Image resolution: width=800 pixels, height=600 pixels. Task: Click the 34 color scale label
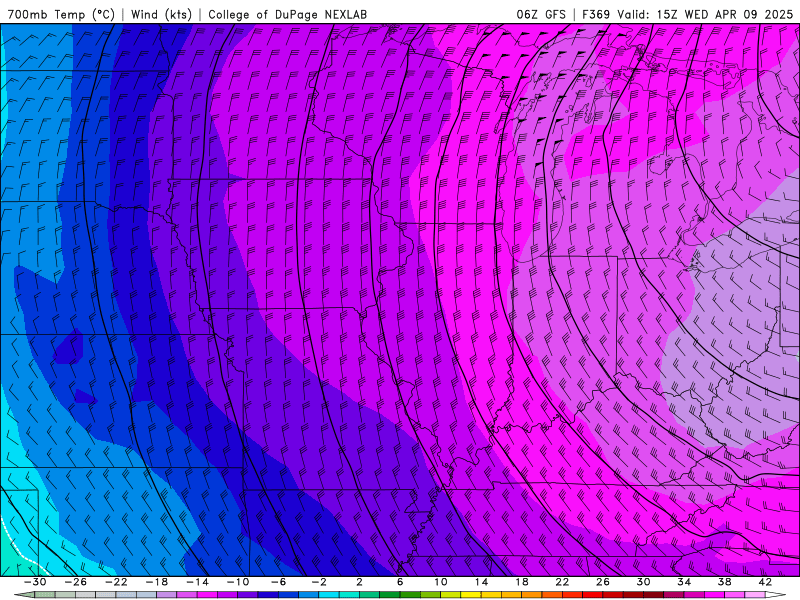pyautogui.click(x=684, y=582)
